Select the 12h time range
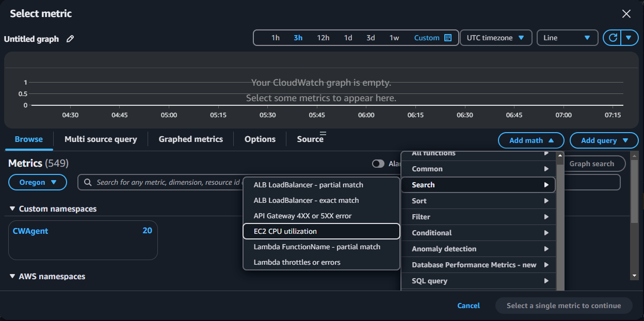644x321 pixels. coord(323,38)
